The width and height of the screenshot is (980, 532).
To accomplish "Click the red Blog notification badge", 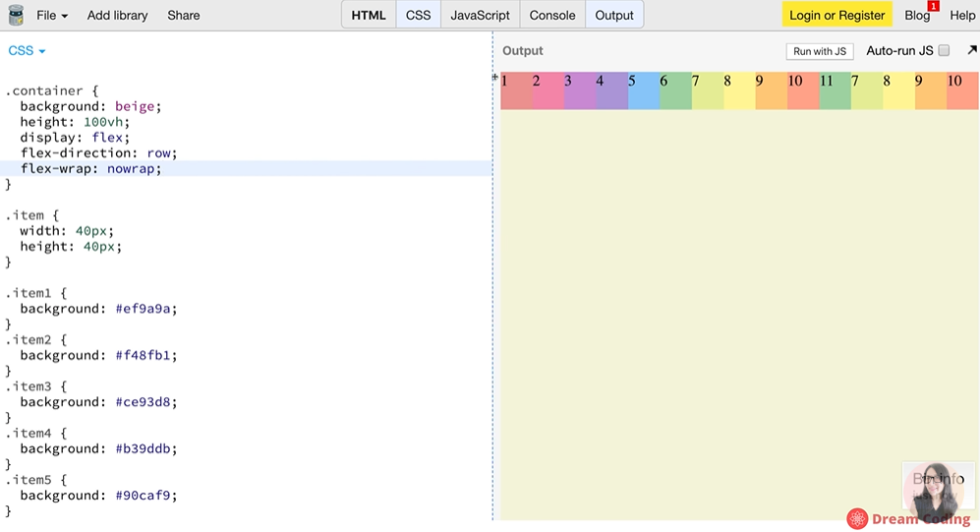I will (933, 6).
